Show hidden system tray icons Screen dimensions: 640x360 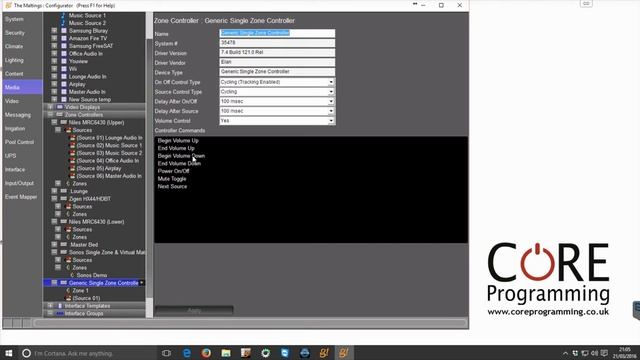(x=565, y=353)
